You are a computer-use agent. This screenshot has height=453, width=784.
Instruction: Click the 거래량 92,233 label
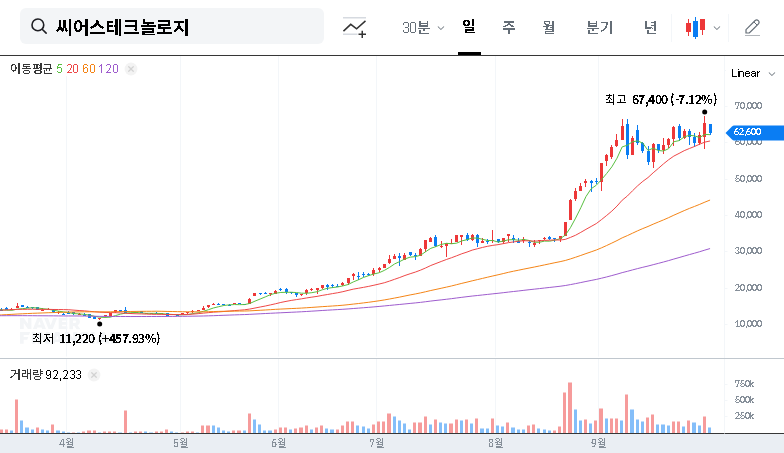46,375
